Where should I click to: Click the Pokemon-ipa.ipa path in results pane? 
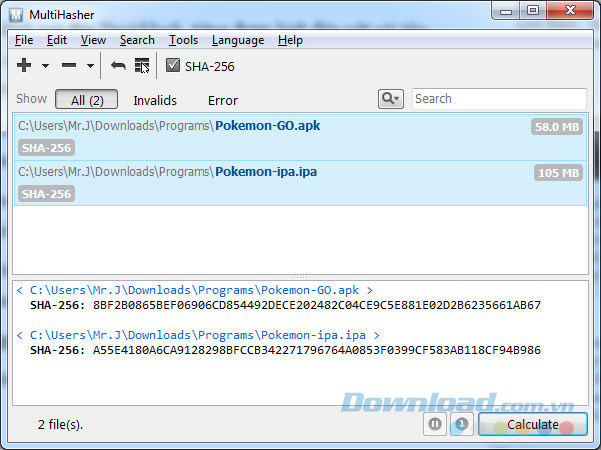[198, 335]
